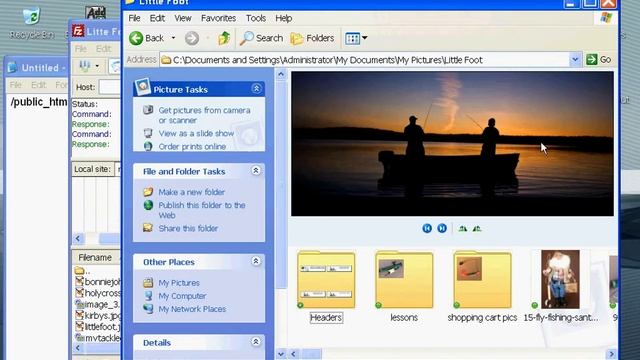Click the Share folder icon

pyautogui.click(x=148, y=228)
